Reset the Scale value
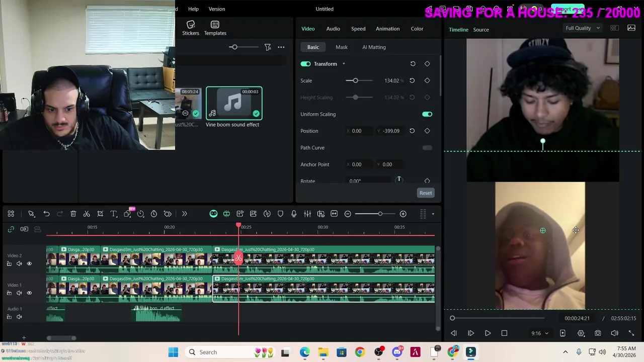The width and height of the screenshot is (644, 362). click(x=412, y=80)
